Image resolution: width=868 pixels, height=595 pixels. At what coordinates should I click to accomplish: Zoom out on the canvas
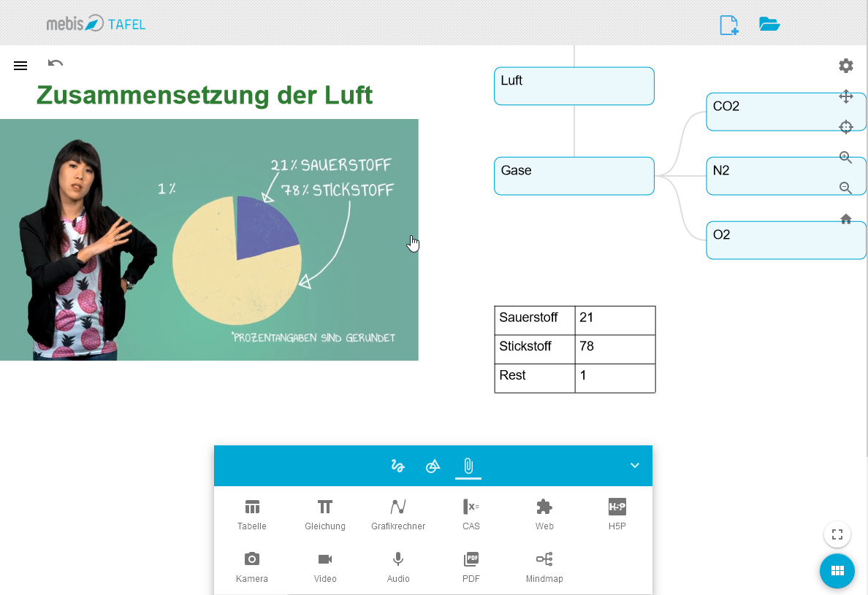coord(846,188)
